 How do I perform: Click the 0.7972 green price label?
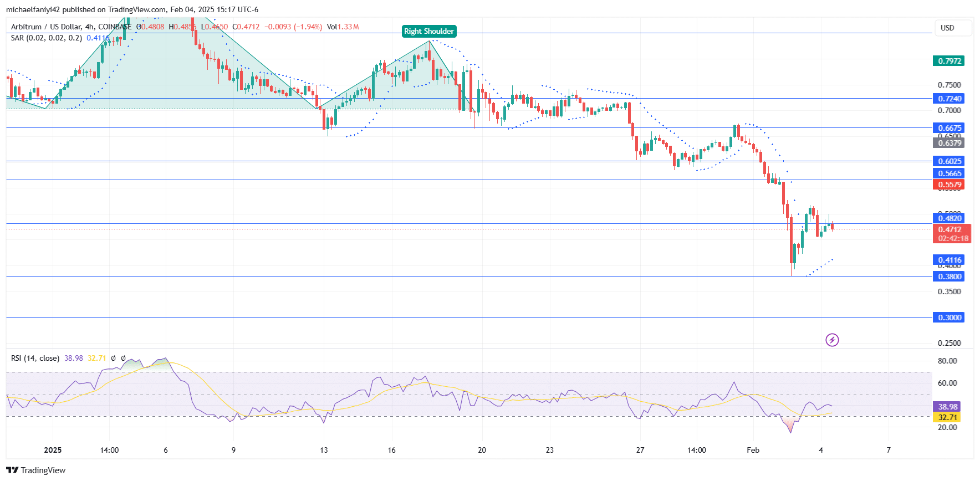point(949,61)
